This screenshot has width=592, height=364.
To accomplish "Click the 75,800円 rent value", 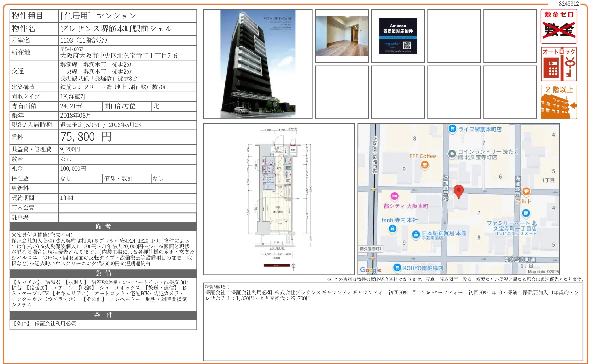I will [x=86, y=137].
